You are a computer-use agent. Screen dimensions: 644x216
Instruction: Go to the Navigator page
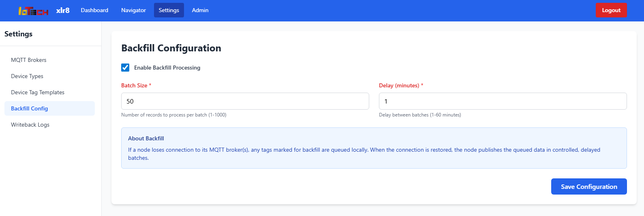pos(133,10)
